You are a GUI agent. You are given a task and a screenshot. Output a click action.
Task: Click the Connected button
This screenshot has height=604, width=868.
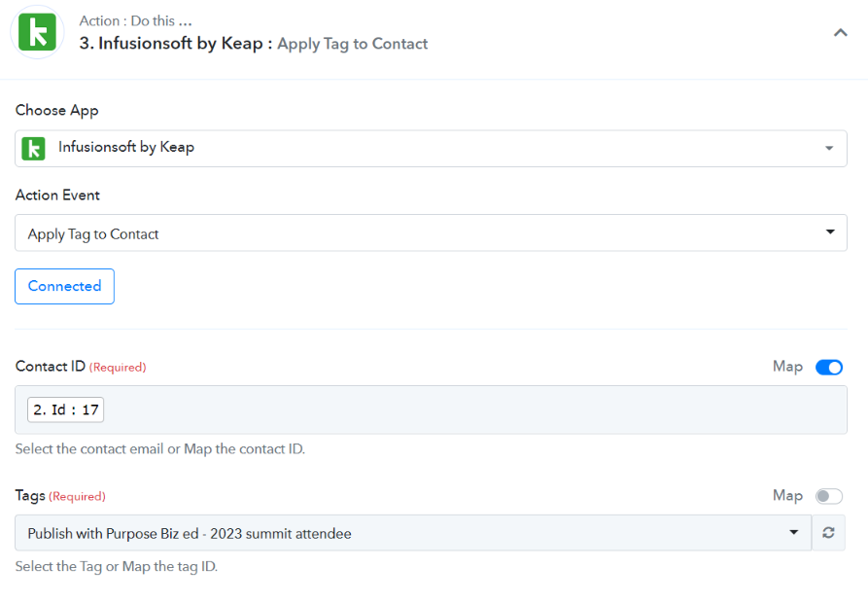click(65, 287)
